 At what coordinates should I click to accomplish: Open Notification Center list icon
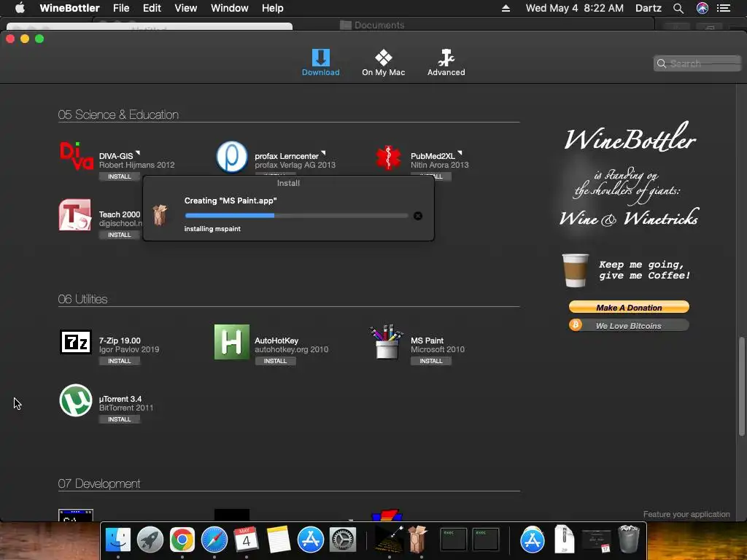[724, 8]
